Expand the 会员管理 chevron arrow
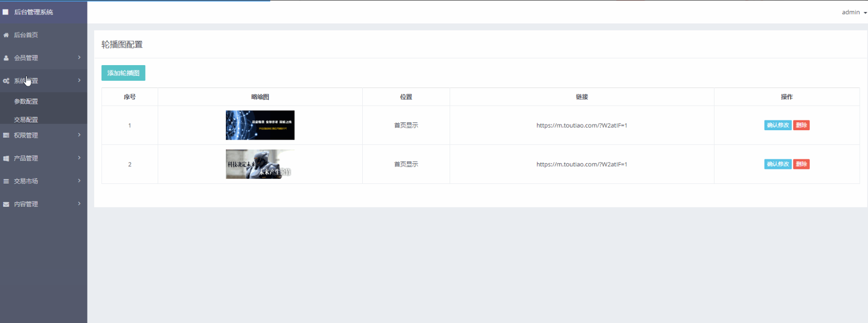This screenshot has height=323, width=868. [79, 57]
